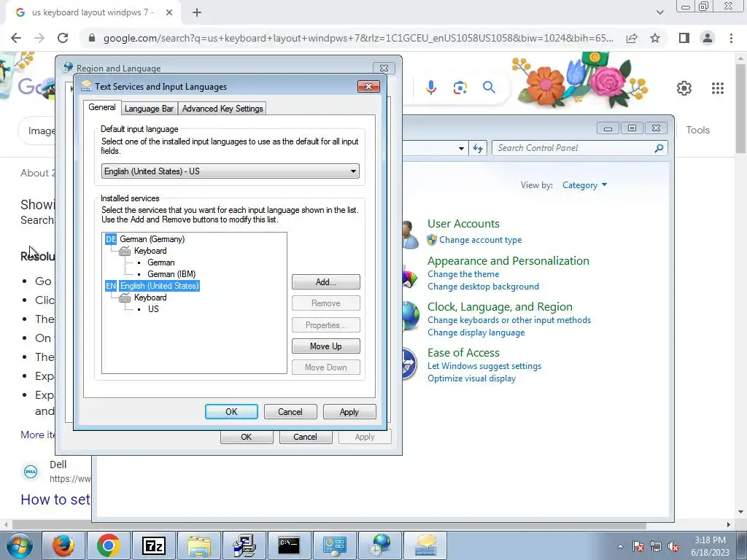
Task: Search by image with Google Lens
Action: pyautogui.click(x=460, y=87)
